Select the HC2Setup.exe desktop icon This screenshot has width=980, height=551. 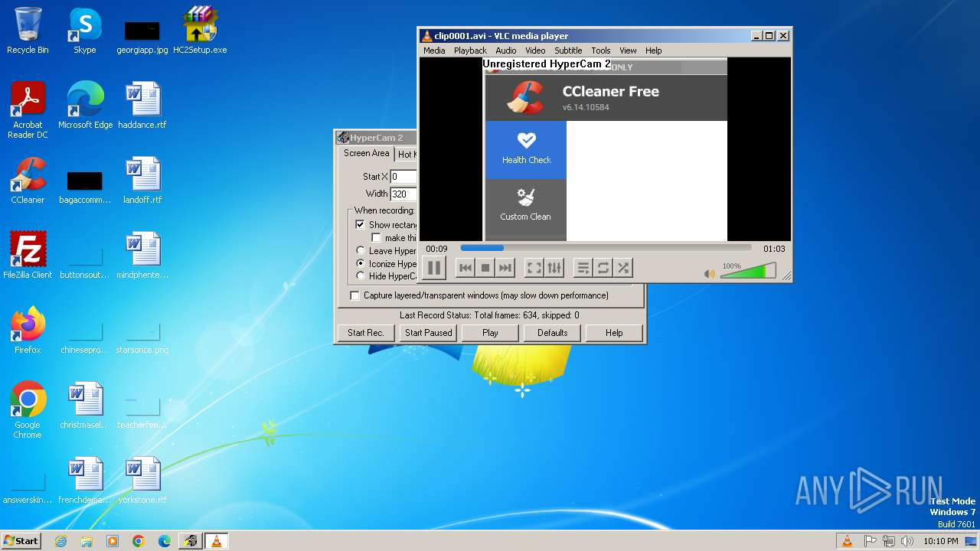pos(200,31)
